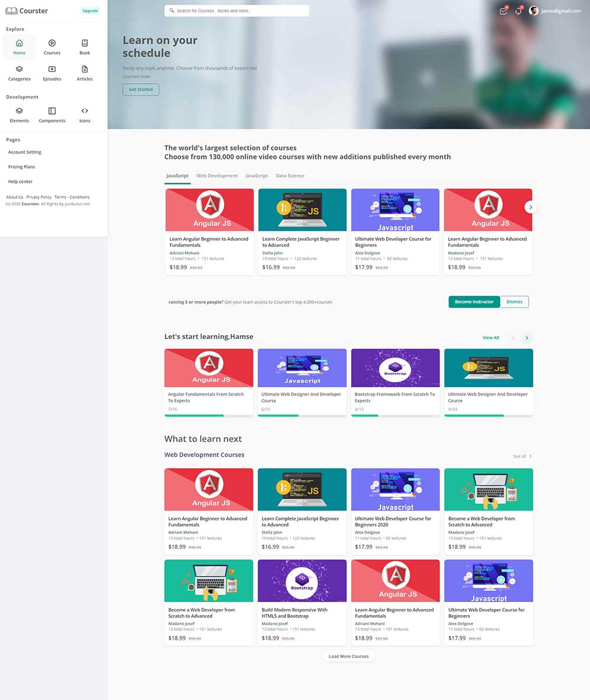Select the Data Science tab

[x=290, y=176]
